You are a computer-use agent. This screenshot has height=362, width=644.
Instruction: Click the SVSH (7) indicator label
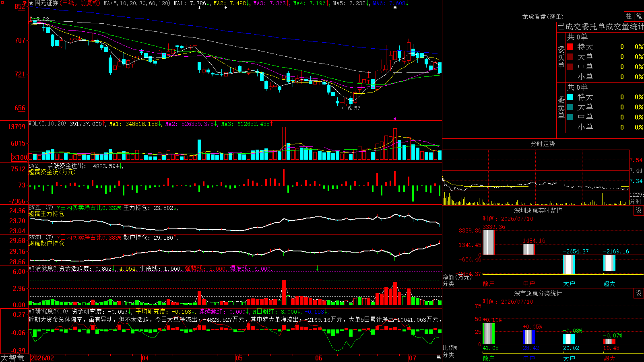[x=41, y=238]
